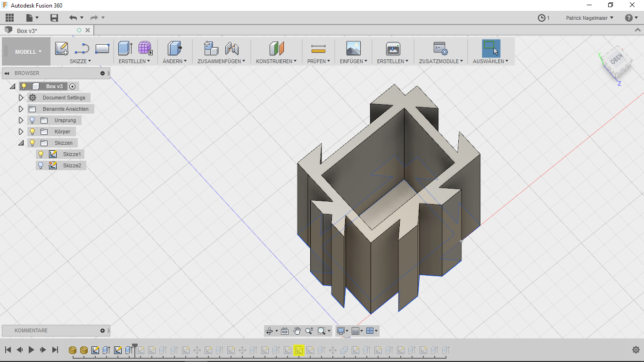Activate the pan hand tool
644x362 pixels.
click(x=297, y=330)
